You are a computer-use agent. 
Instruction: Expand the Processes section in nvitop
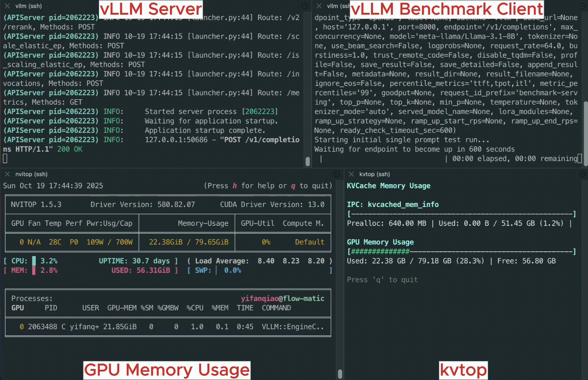tap(32, 298)
